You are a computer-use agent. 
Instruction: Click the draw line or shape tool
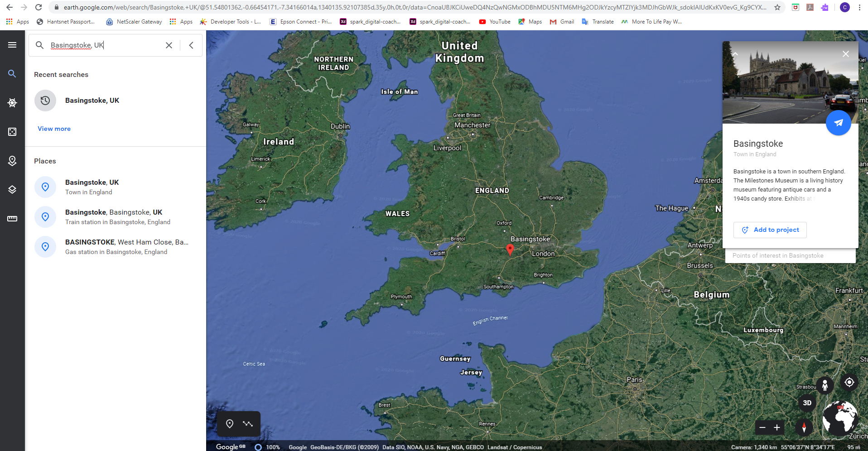click(x=248, y=424)
